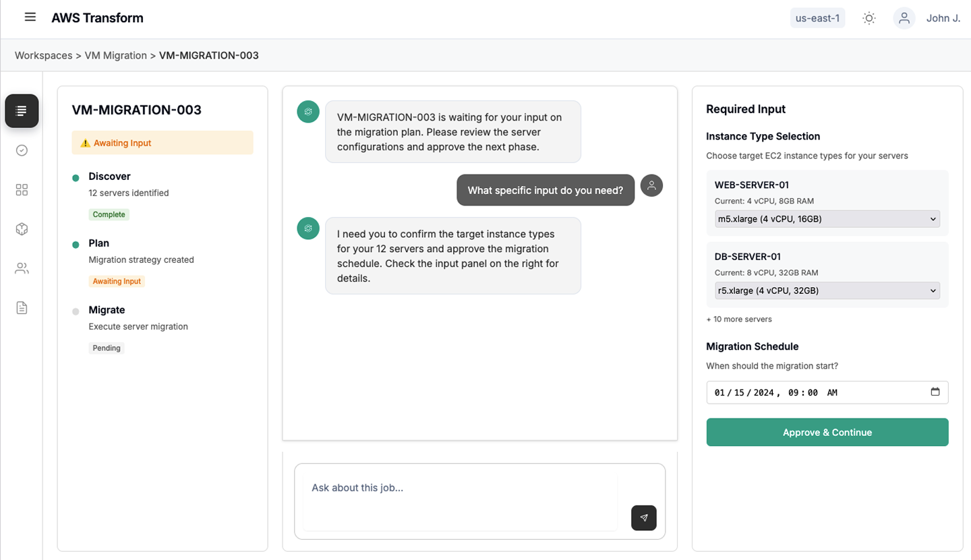Click the Approve & Continue button
The height and width of the screenshot is (560, 971).
click(827, 432)
